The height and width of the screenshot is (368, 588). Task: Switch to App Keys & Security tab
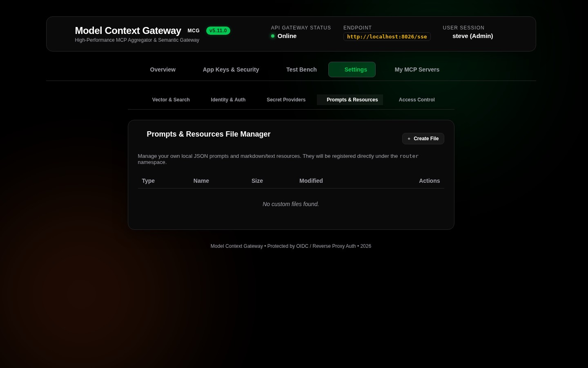[231, 70]
